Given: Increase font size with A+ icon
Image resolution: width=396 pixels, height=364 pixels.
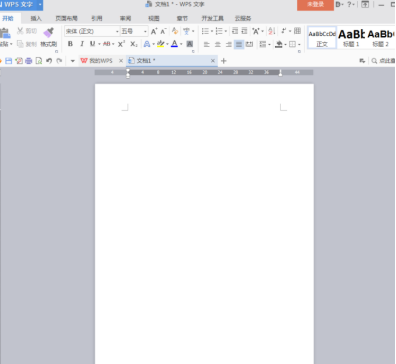Looking at the screenshot, I should tap(154, 31).
